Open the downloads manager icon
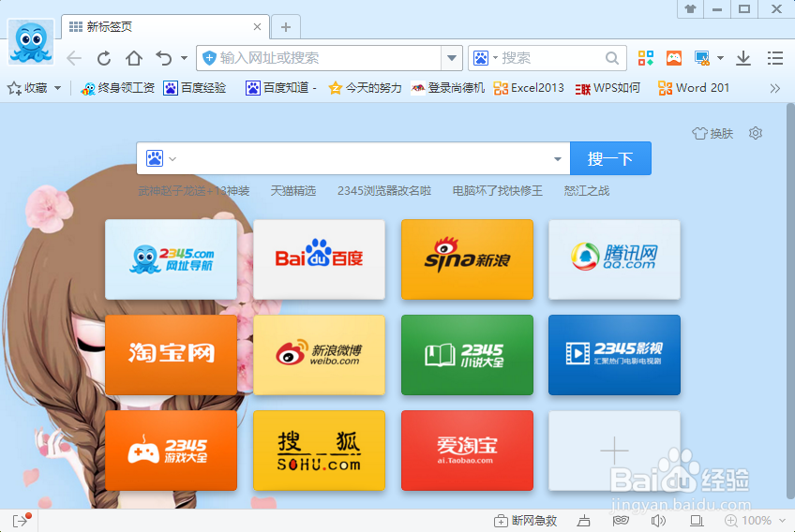 [x=743, y=58]
